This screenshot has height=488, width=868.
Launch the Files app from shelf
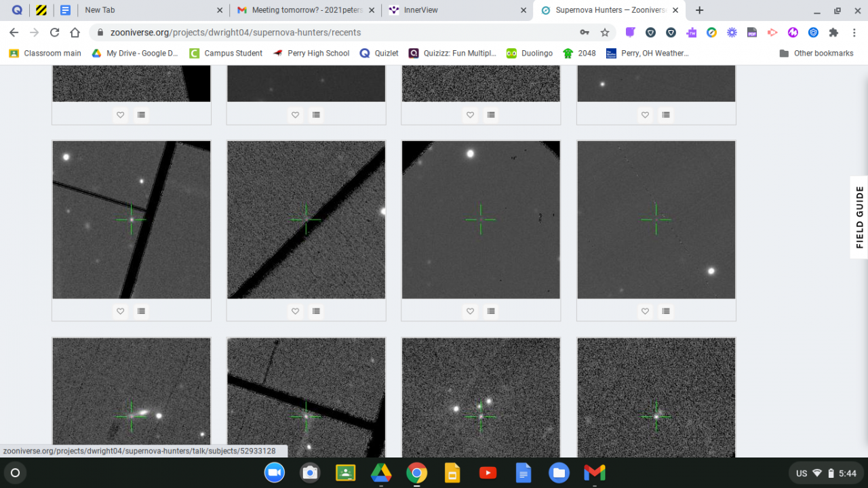[x=559, y=472]
